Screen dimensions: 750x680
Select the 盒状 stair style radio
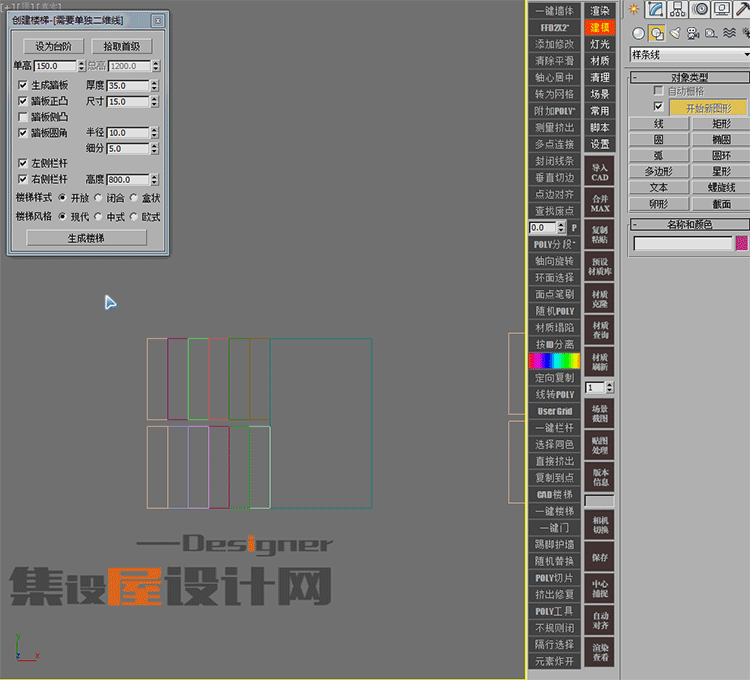coord(133,197)
